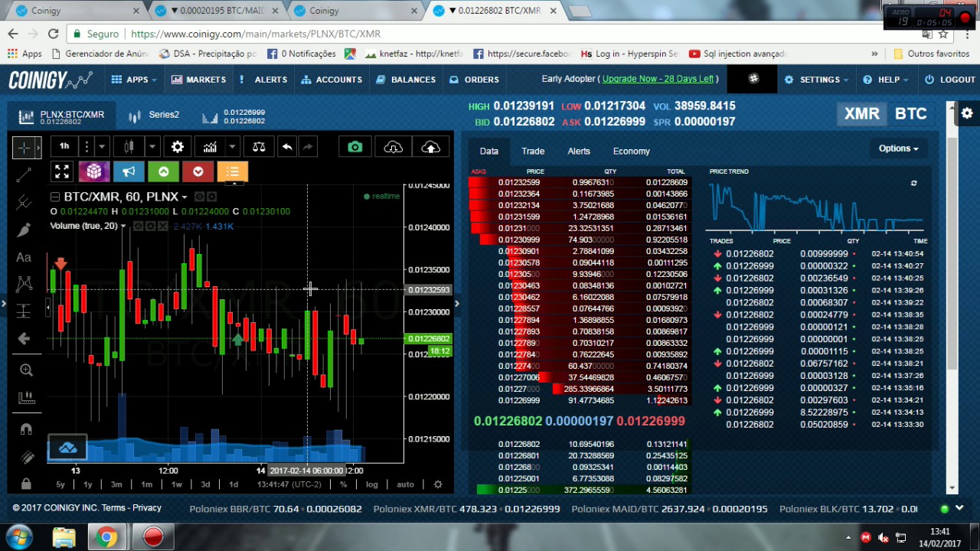Expand the Volume (true, 20) indicator menu
Viewport: 980px width, 551px height.
[x=122, y=227]
